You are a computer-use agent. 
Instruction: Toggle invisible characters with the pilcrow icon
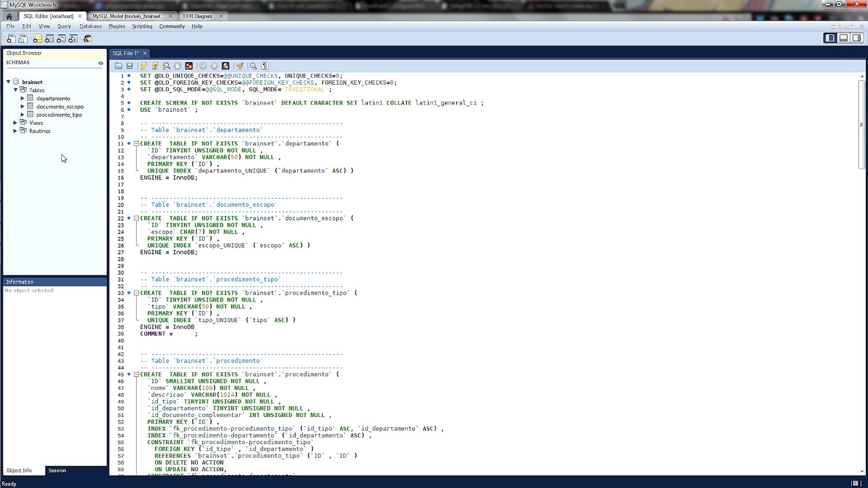tap(265, 65)
